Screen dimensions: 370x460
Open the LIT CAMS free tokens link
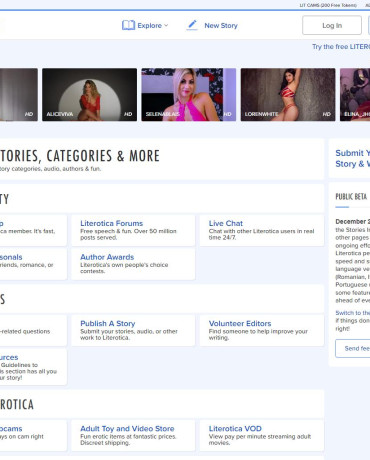point(328,5)
